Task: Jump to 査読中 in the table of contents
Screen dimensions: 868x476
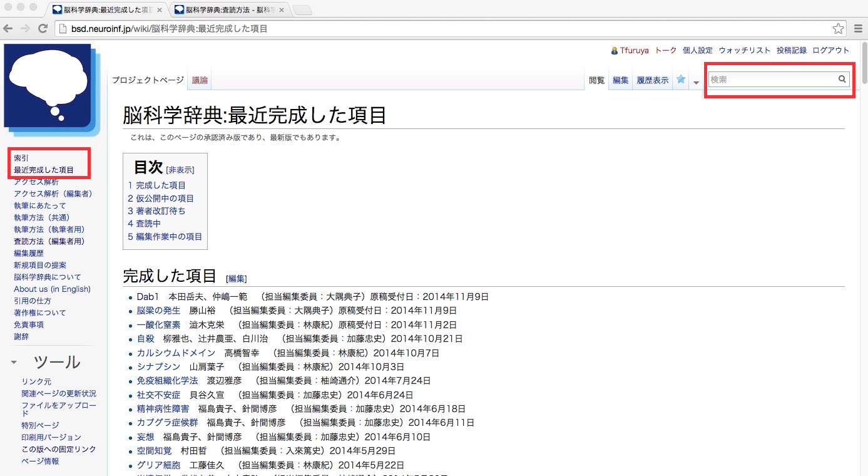Action: coord(148,224)
